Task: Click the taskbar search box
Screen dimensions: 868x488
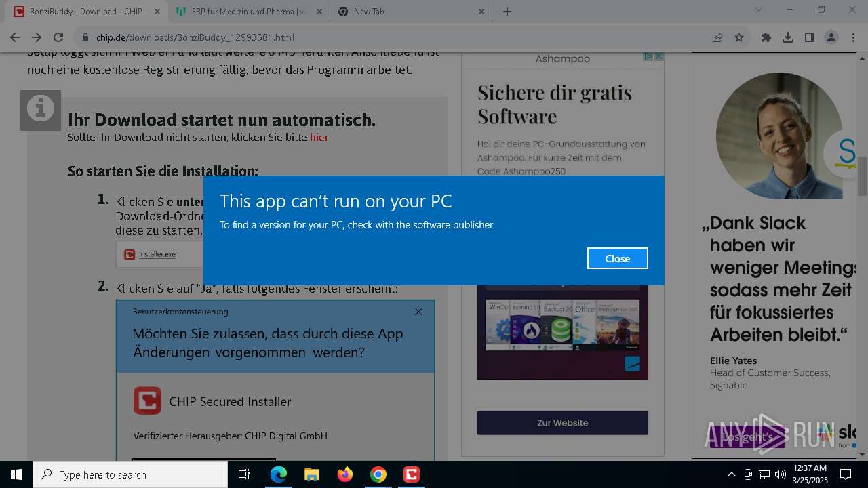Action: point(130,474)
